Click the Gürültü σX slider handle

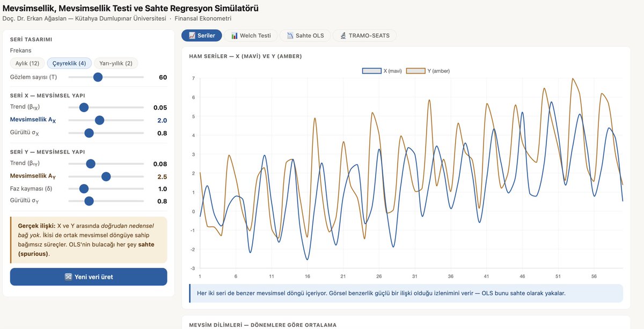click(89, 133)
